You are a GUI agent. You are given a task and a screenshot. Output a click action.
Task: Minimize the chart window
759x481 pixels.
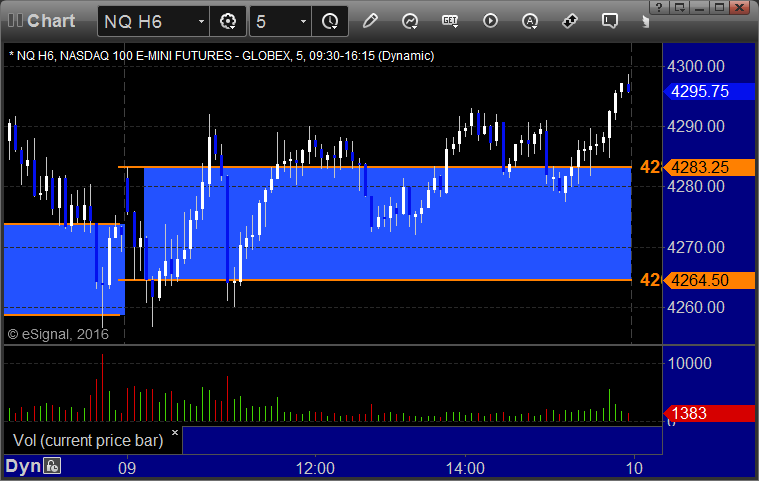tap(699, 7)
